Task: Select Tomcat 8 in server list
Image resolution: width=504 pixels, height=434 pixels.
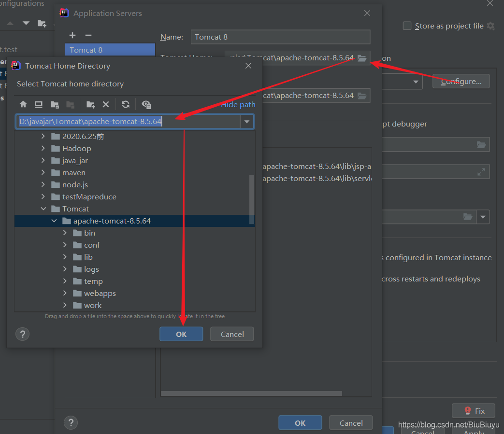Action: pos(110,50)
